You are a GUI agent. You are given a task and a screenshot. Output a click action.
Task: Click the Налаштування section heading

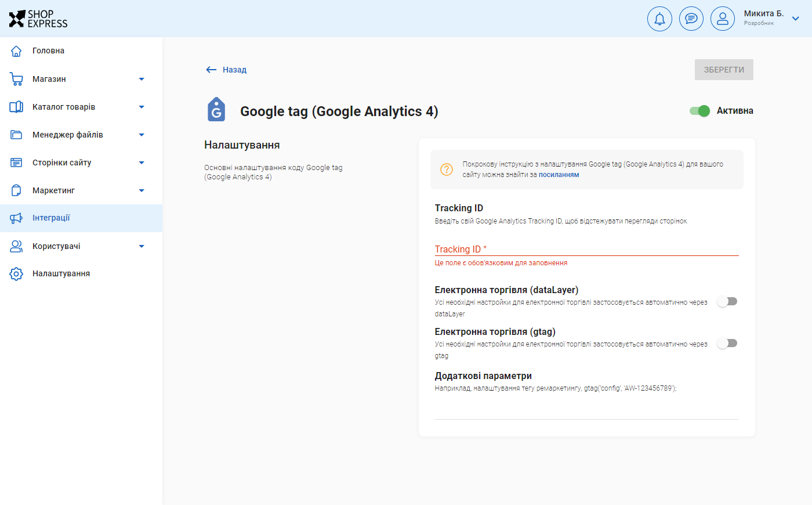[242, 145]
